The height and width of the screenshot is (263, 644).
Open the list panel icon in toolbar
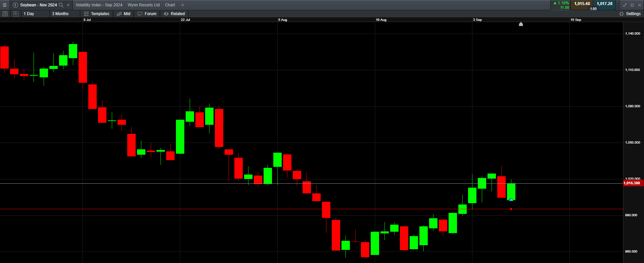[x=5, y=14]
